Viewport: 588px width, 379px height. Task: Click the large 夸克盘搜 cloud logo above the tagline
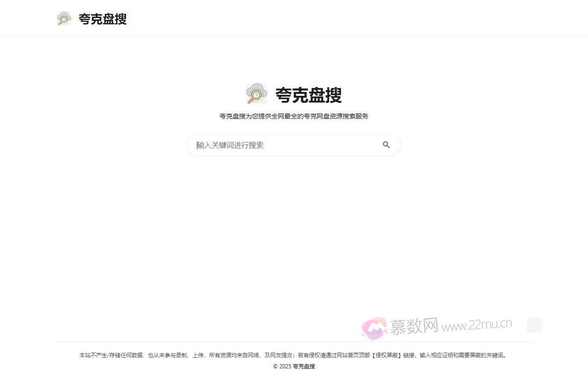(x=257, y=93)
